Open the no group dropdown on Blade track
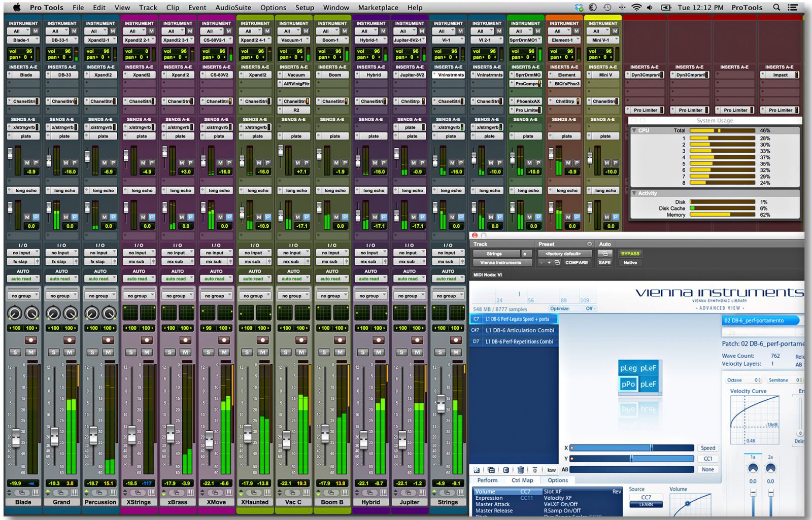Viewport: 812px width, 520px height. pyautogui.click(x=23, y=296)
